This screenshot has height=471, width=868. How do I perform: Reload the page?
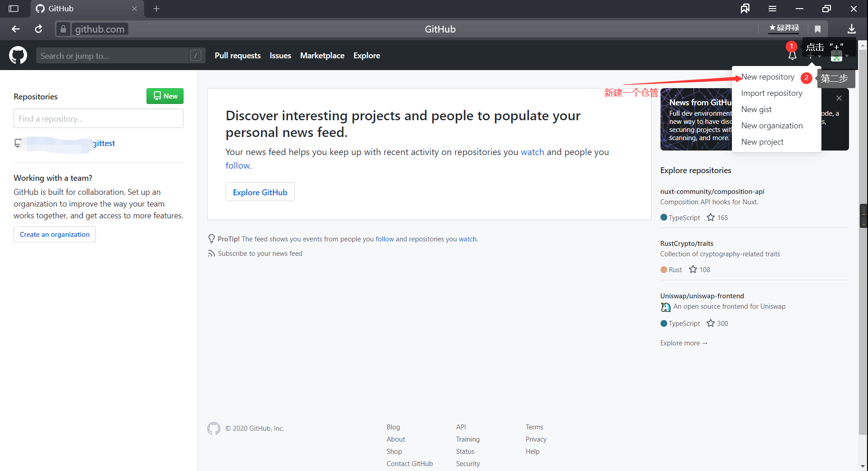point(38,29)
